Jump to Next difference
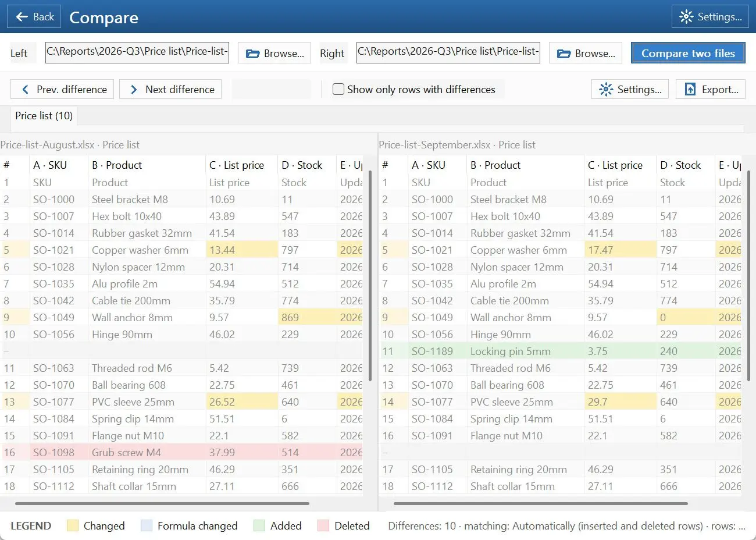 coord(170,89)
